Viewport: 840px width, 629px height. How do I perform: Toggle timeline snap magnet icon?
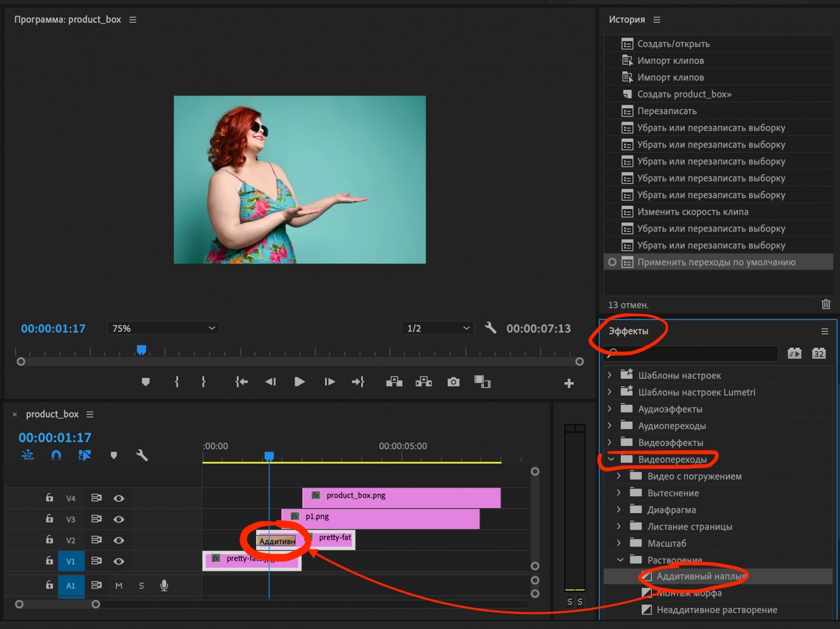(56, 455)
